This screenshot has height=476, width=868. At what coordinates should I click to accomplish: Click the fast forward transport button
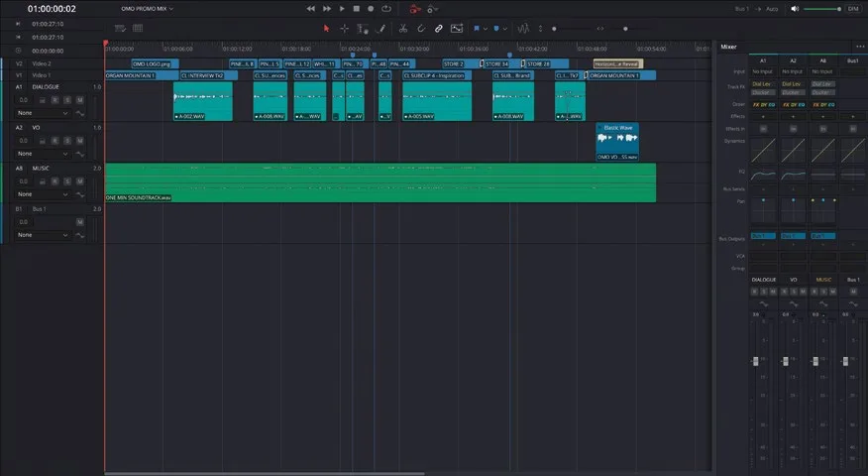coord(327,9)
